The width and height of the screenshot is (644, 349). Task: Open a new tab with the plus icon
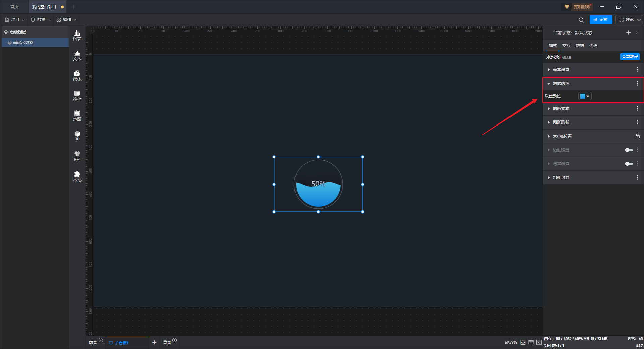pos(73,7)
